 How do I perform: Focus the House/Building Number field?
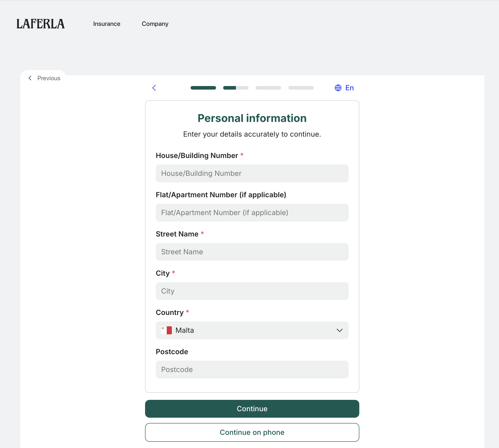pyautogui.click(x=252, y=173)
